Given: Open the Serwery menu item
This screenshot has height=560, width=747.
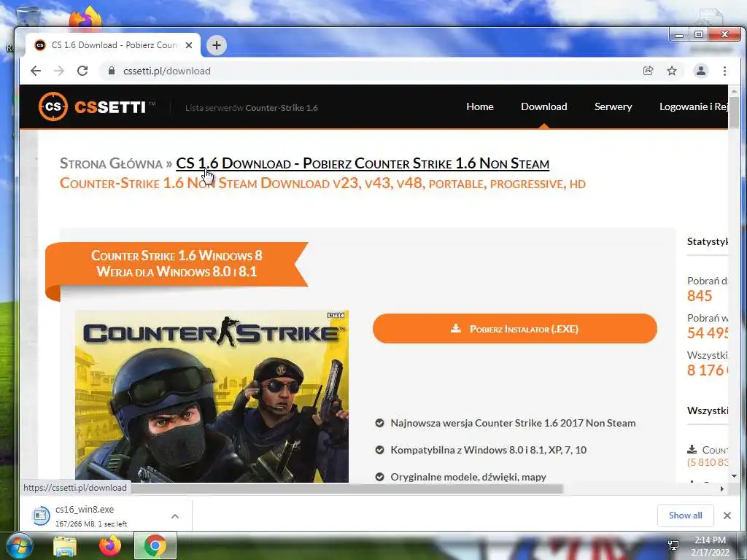Looking at the screenshot, I should 613,106.
